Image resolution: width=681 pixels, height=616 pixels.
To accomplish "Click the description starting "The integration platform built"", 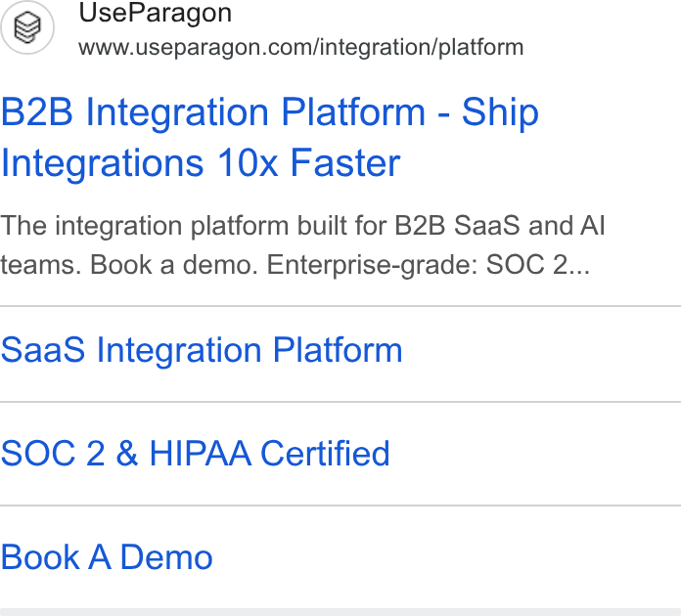I will pyautogui.click(x=302, y=245).
